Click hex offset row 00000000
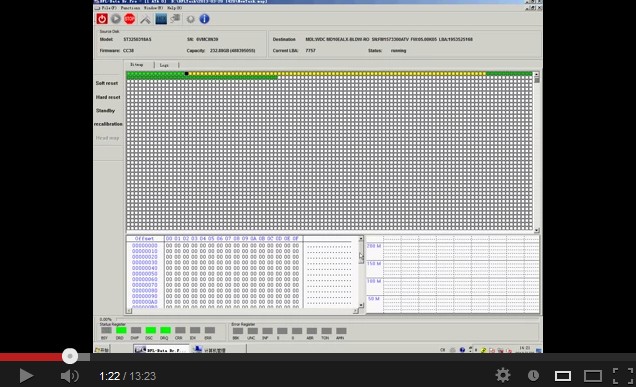The height and width of the screenshot is (387, 636). 144,246
